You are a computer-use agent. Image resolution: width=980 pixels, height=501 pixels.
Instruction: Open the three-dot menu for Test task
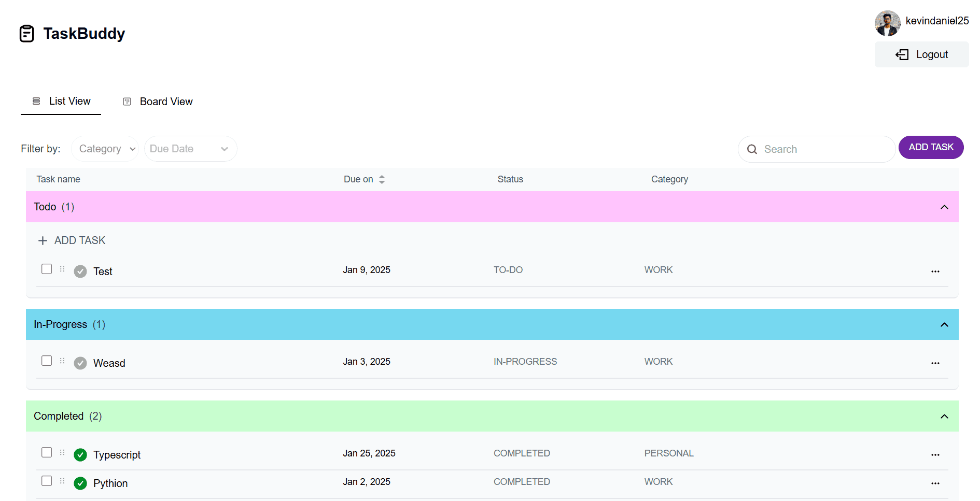click(935, 271)
